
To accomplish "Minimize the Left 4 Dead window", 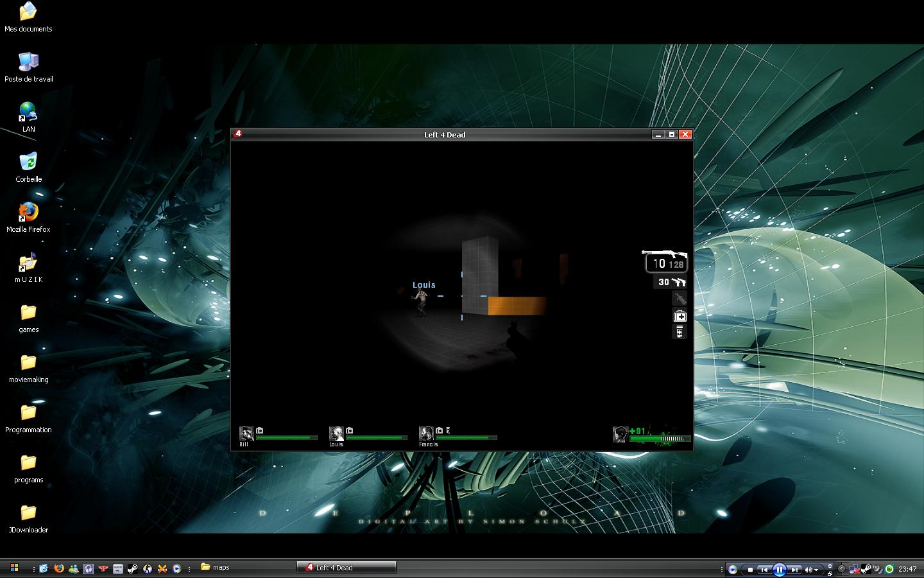I will click(658, 134).
